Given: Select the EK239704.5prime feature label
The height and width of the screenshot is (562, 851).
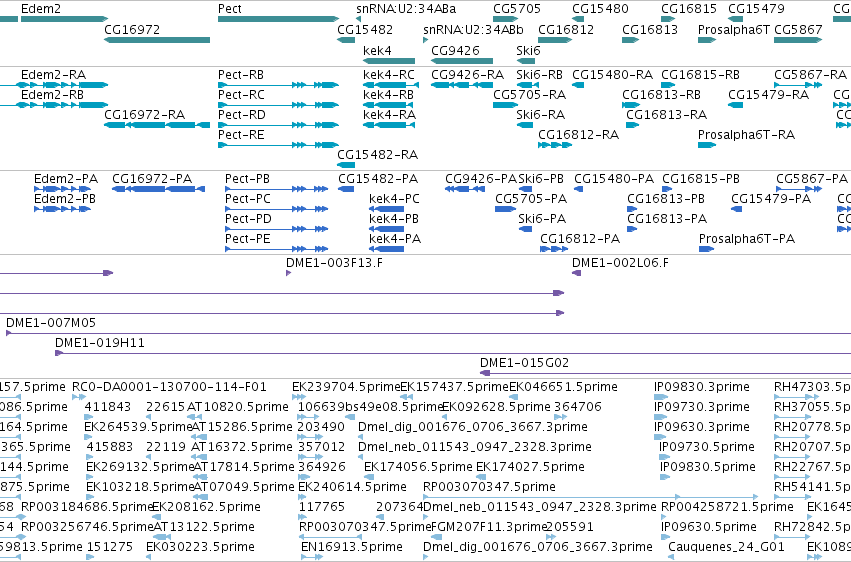Looking at the screenshot, I should coord(346,387).
